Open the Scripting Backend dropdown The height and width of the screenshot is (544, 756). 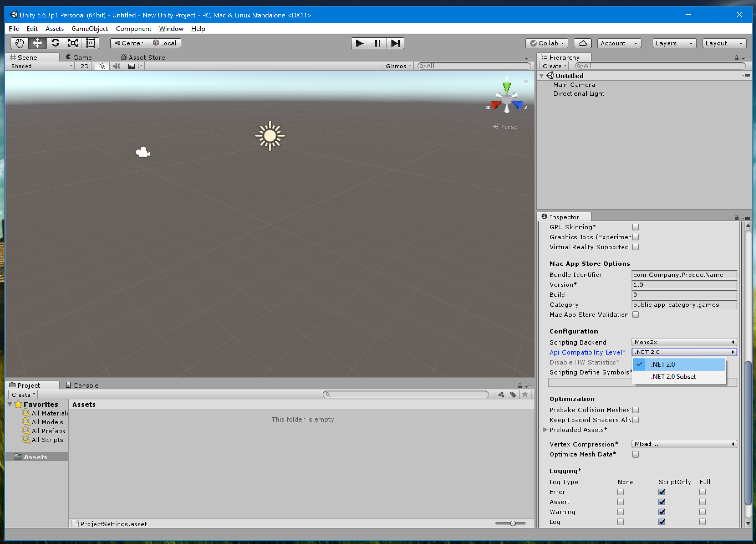click(684, 342)
